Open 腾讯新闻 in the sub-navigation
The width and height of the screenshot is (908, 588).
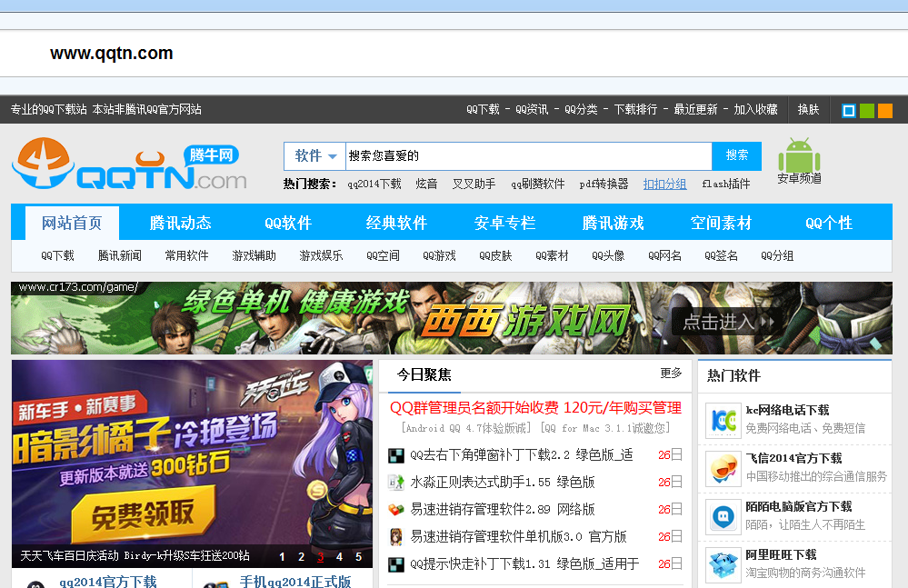click(120, 255)
